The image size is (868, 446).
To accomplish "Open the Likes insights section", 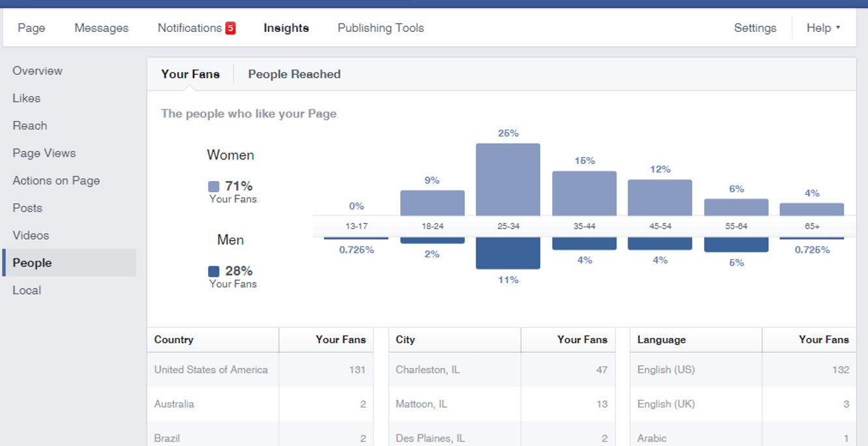I will pyautogui.click(x=26, y=98).
